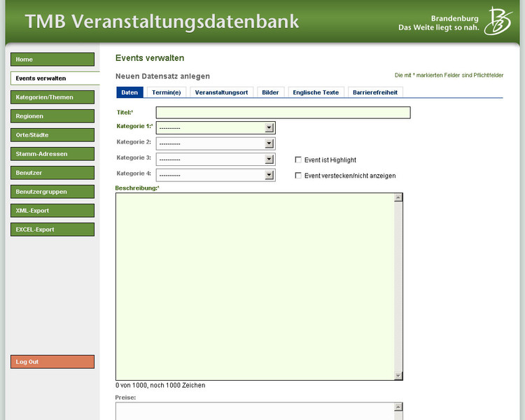
Task: Click the '0 von 1000, noch 1000 Zeichen' counter
Action: click(160, 385)
